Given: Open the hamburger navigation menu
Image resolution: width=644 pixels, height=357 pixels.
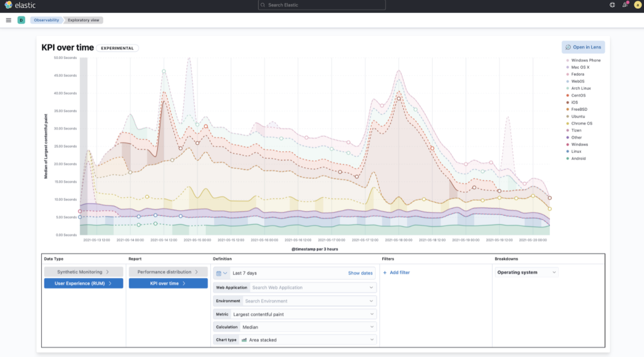Looking at the screenshot, I should pos(8,20).
